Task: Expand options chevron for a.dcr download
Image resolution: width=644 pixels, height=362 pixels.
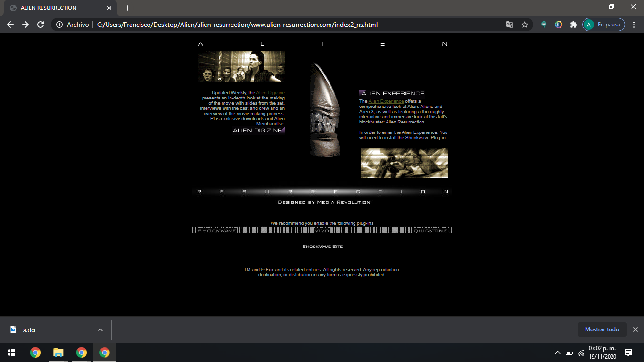Action: [x=100, y=330]
